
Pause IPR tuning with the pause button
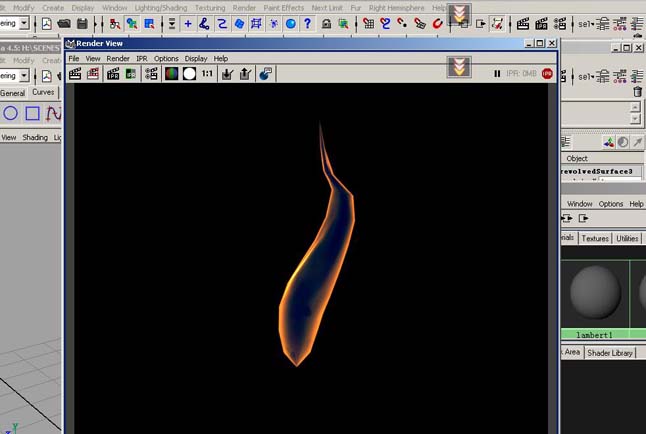(497, 74)
